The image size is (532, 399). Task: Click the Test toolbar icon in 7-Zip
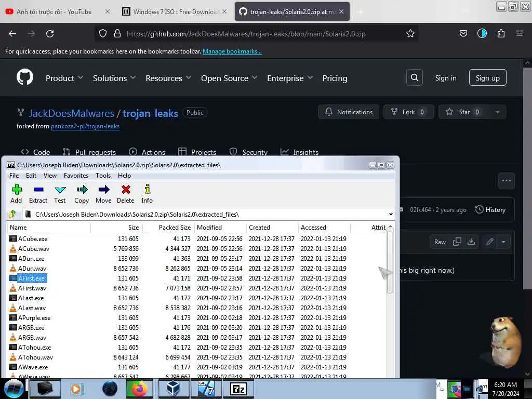point(60,194)
